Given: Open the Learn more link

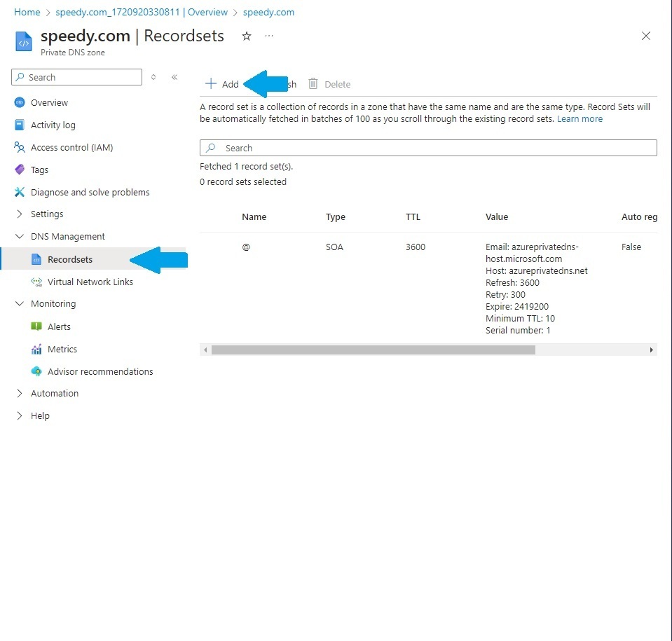Looking at the screenshot, I should (x=579, y=118).
